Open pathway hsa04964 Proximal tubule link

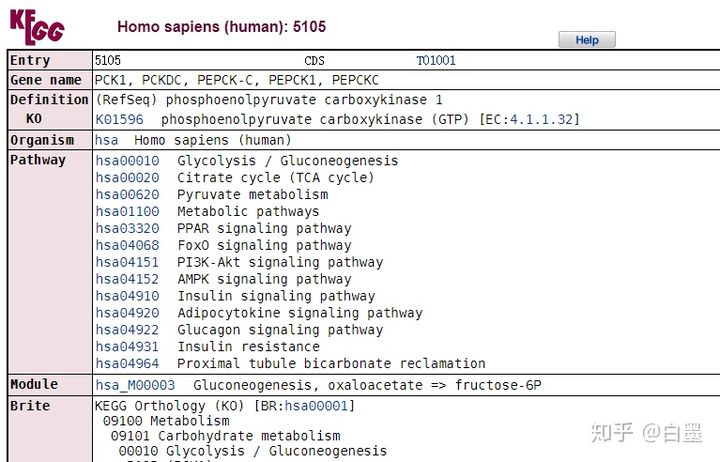pyautogui.click(x=127, y=364)
